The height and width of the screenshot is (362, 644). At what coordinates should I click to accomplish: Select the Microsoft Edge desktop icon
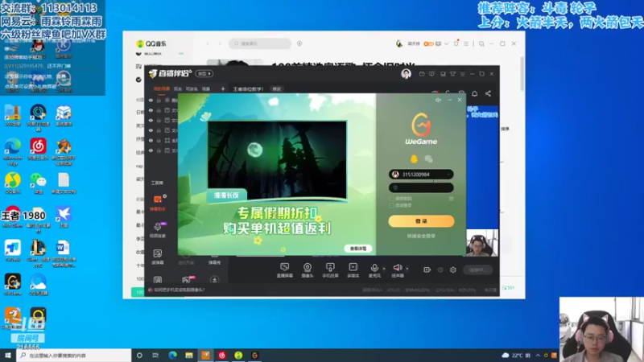tap(13, 152)
